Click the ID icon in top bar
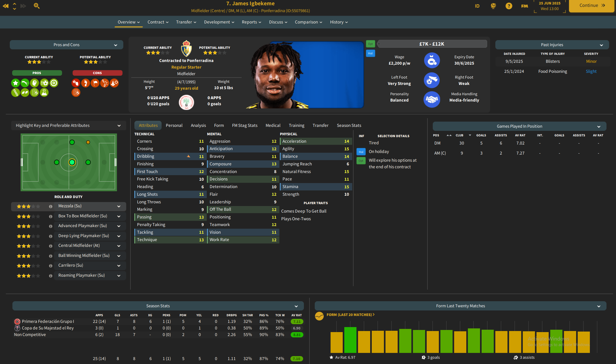Image resolution: width=616 pixels, height=364 pixels. [477, 6]
